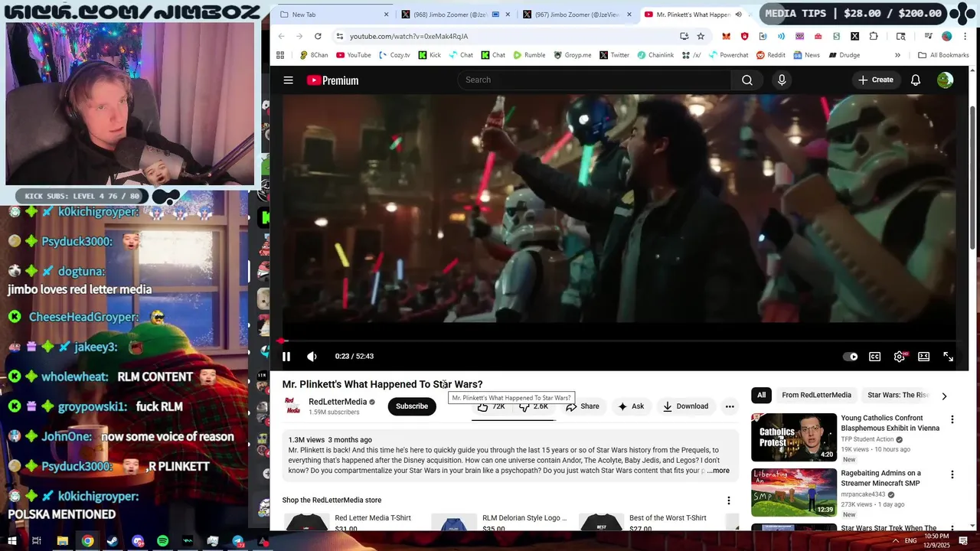Open the All Bookmarks folder

pyautogui.click(x=943, y=55)
